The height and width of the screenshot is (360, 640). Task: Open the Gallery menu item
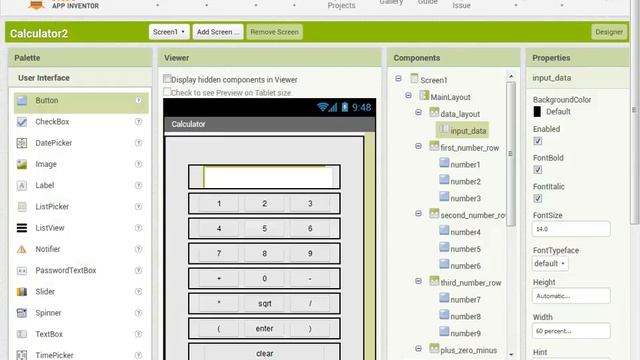391,2
